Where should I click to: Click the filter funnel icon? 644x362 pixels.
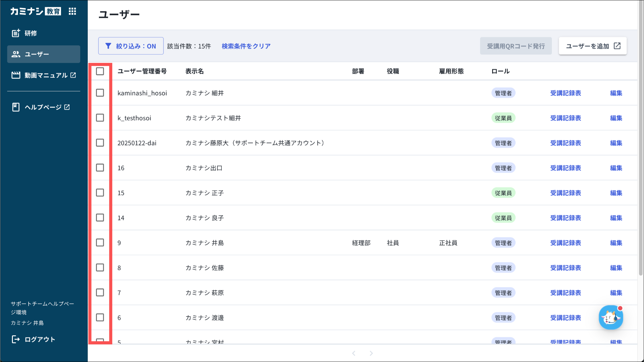[x=108, y=46]
